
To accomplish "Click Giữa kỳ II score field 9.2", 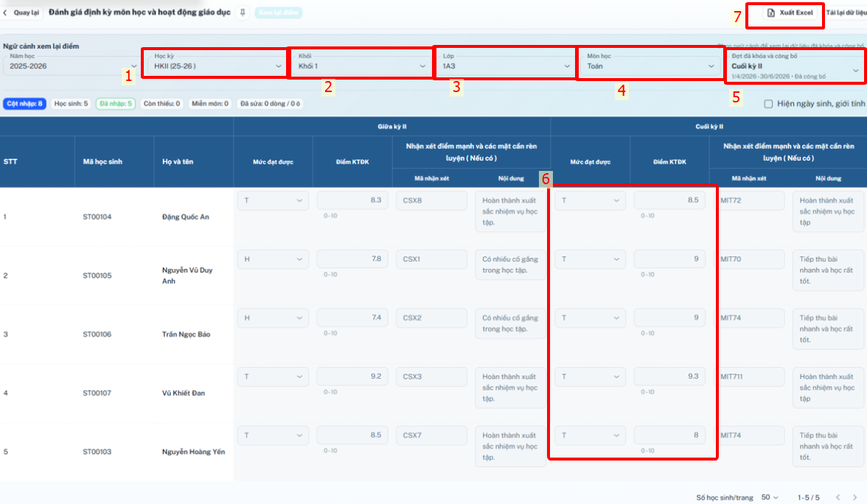I will pos(352,377).
